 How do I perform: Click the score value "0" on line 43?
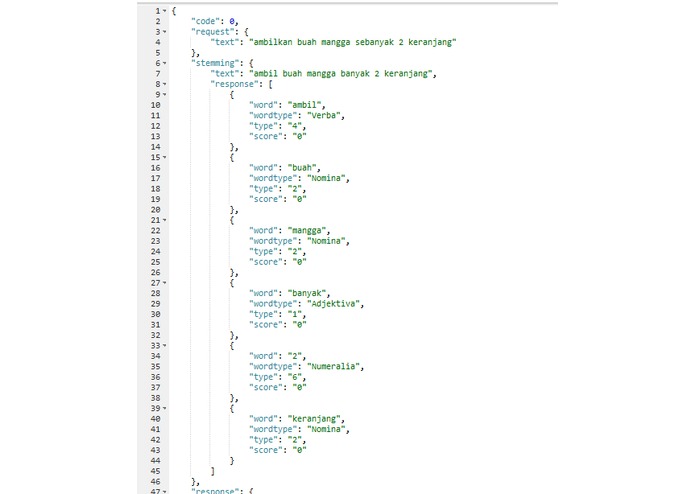point(300,450)
